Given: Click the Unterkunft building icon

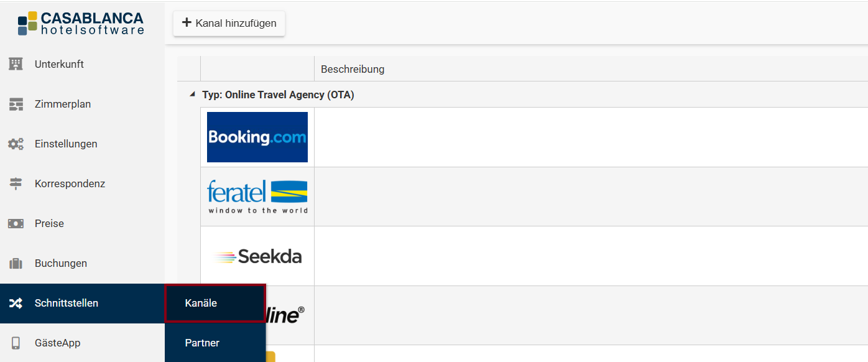Looking at the screenshot, I should tap(16, 64).
